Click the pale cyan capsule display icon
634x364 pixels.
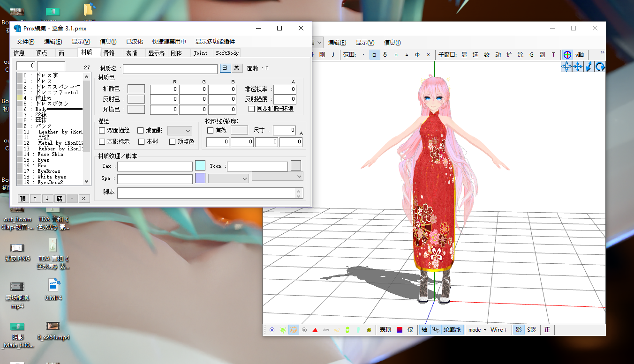(358, 330)
